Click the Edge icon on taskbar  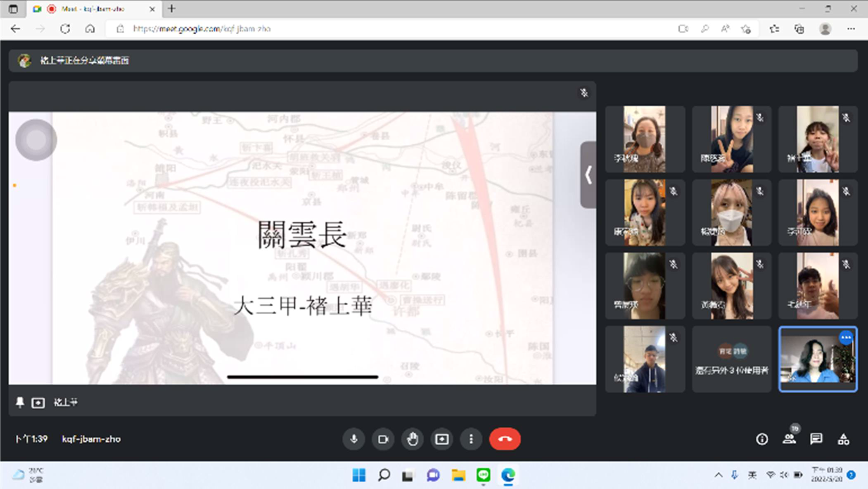click(508, 475)
